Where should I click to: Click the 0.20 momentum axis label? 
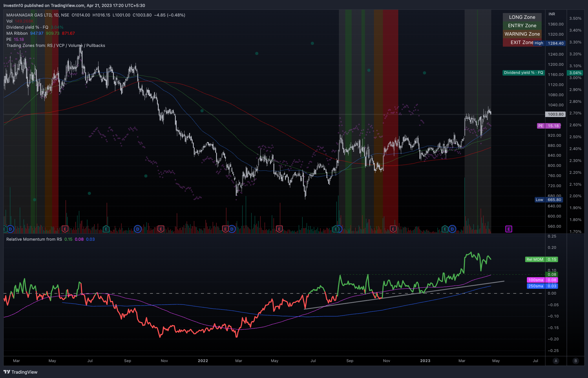[552, 247]
